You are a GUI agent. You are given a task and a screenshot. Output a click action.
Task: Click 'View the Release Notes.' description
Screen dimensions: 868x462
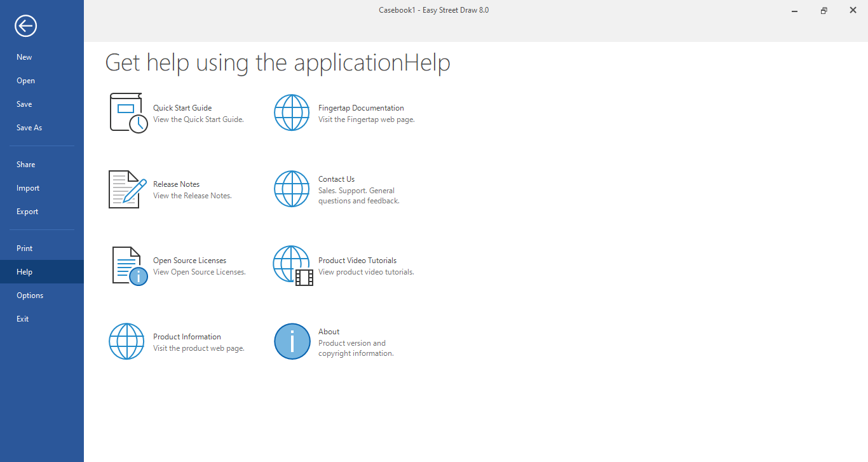click(x=193, y=196)
